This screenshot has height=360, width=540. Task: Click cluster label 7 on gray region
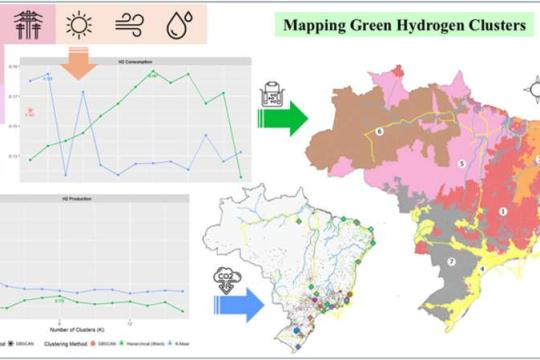pos(451,261)
